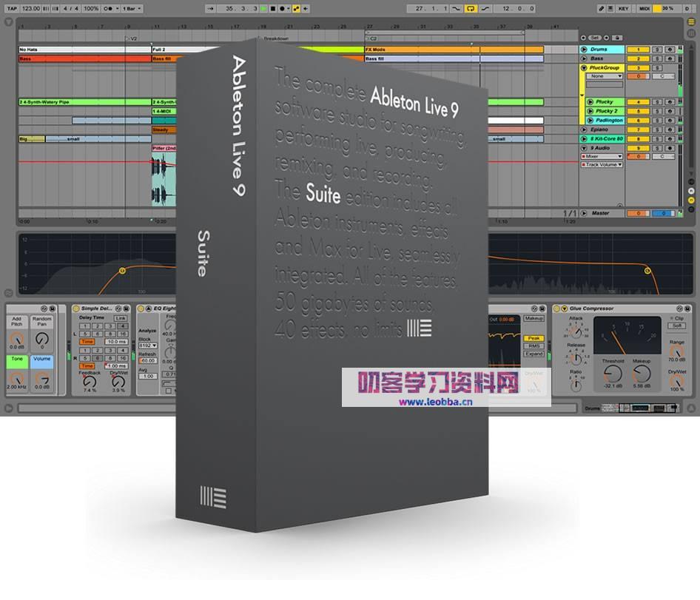Click the C2 locator marker
This screenshot has height=600, width=700.
(x=371, y=38)
